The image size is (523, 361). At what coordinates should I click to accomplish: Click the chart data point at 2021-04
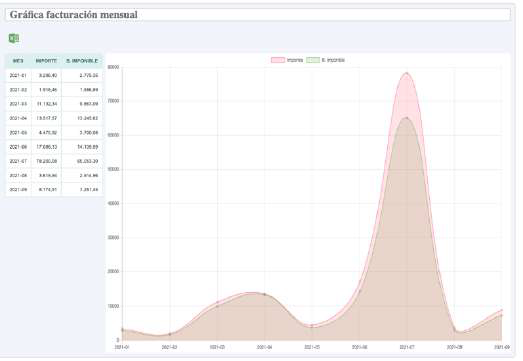(x=265, y=294)
